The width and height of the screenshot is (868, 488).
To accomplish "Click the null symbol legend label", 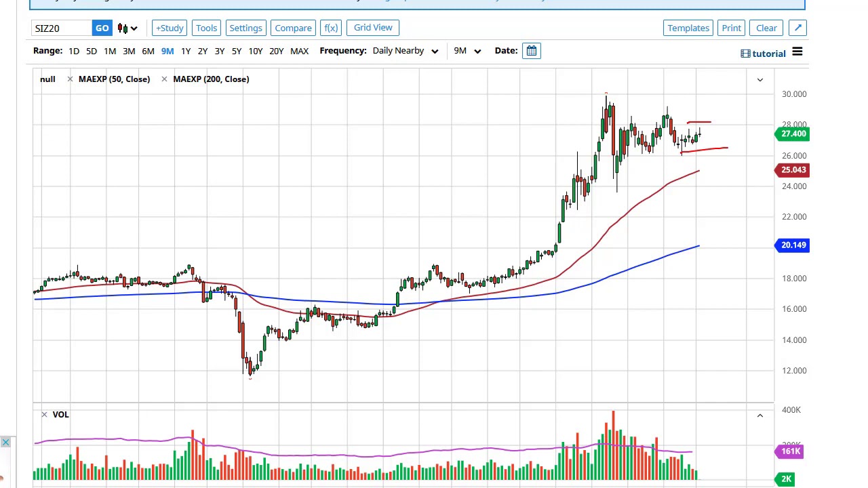I will tap(47, 79).
